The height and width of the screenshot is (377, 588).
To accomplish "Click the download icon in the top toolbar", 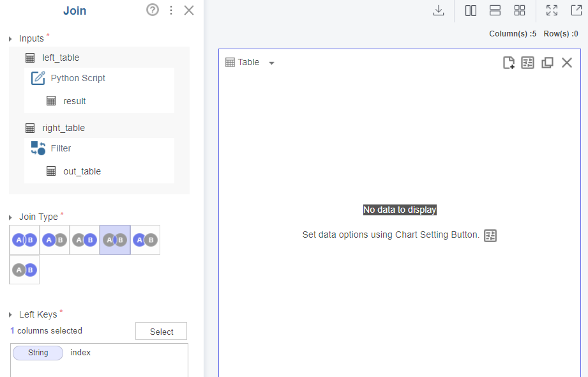I will [439, 10].
